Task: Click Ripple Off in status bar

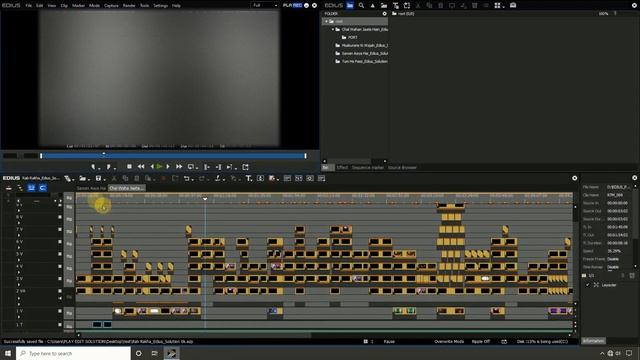Action: (x=481, y=341)
